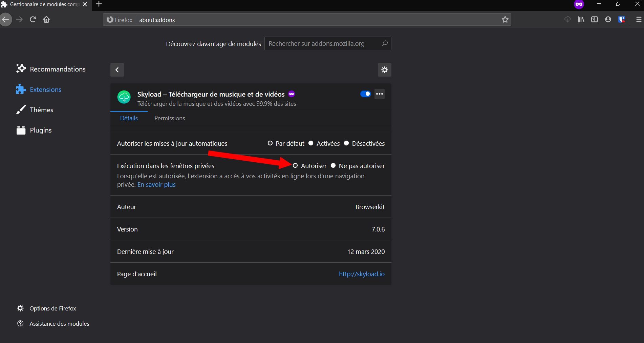The image size is (644, 343).
Task: Click the Firefox identity box in URL bar
Action: point(120,20)
